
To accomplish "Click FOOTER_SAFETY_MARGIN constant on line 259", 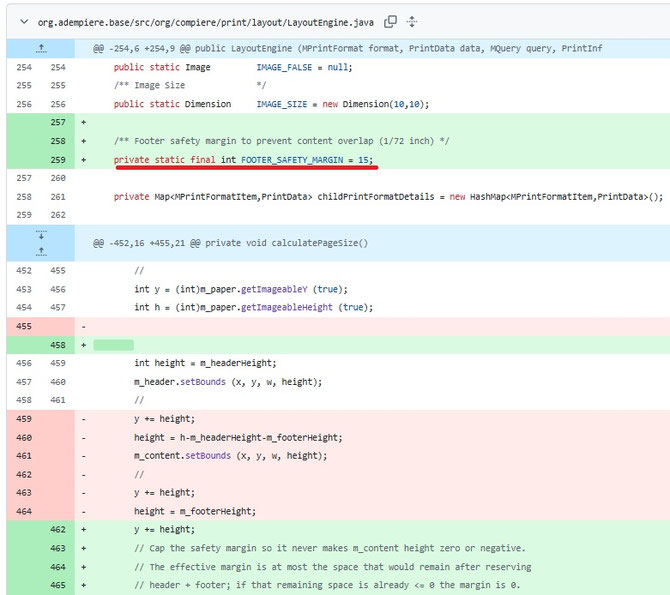I will (292, 160).
